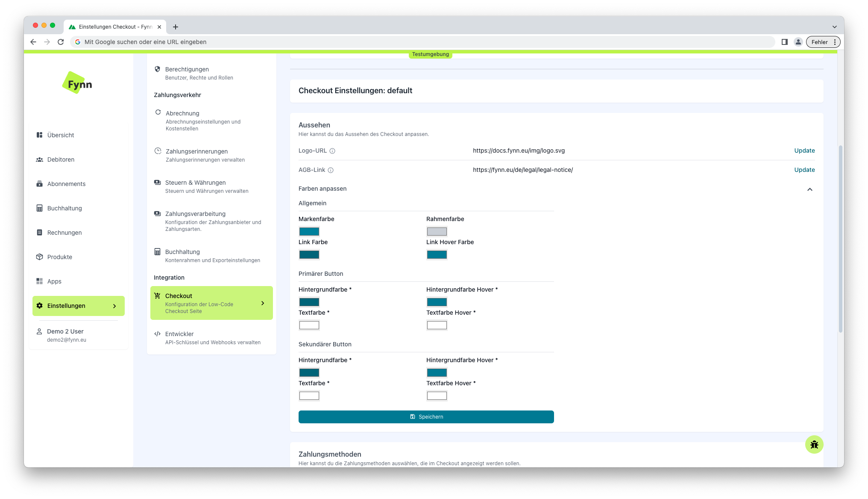Click the Markenfarbe color swatch
The image size is (868, 499).
(309, 231)
